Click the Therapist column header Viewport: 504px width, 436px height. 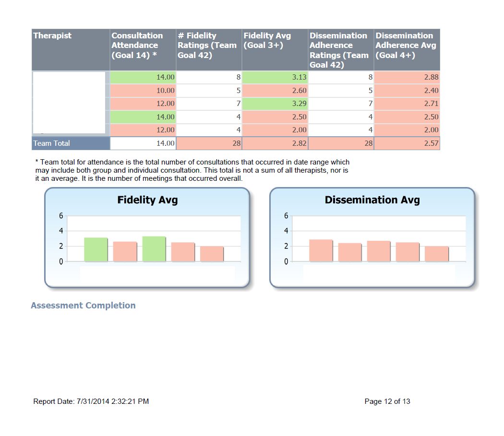(71, 49)
